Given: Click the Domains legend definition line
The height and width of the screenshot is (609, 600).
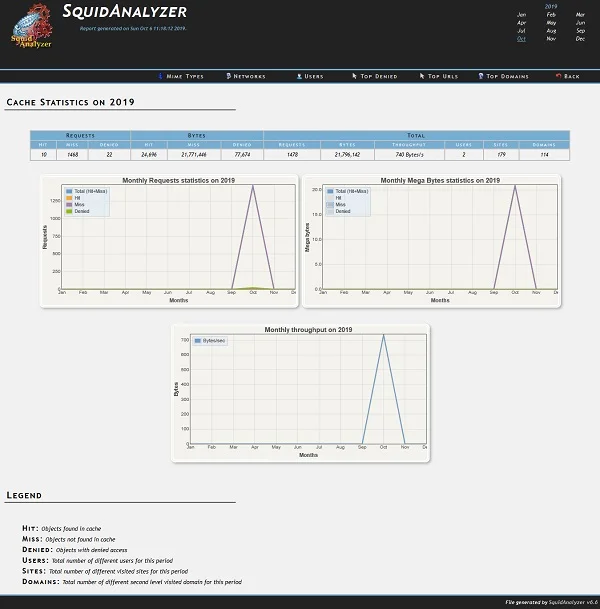Looking at the screenshot, I should coord(132,582).
